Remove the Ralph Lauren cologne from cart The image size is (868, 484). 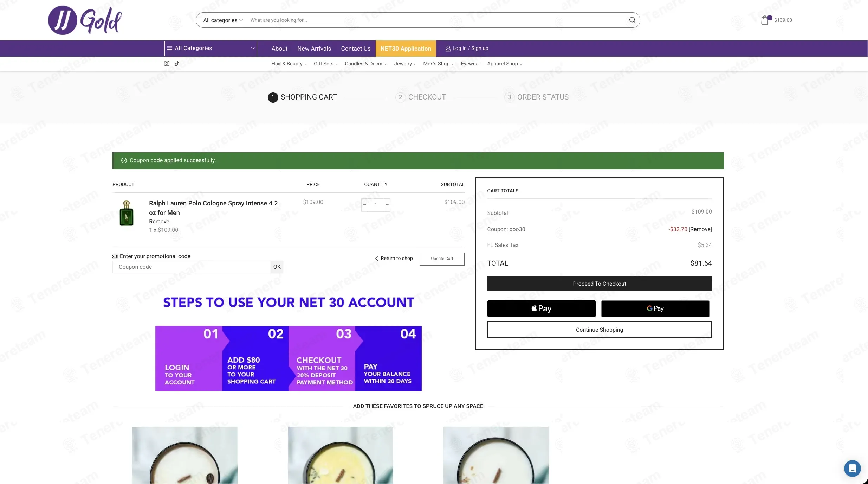pyautogui.click(x=159, y=222)
